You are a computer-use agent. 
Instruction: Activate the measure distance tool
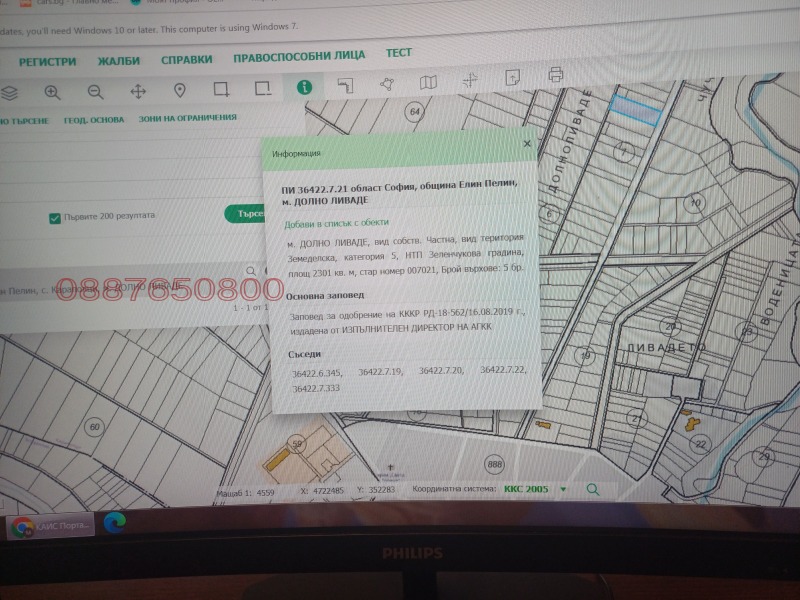tap(345, 85)
